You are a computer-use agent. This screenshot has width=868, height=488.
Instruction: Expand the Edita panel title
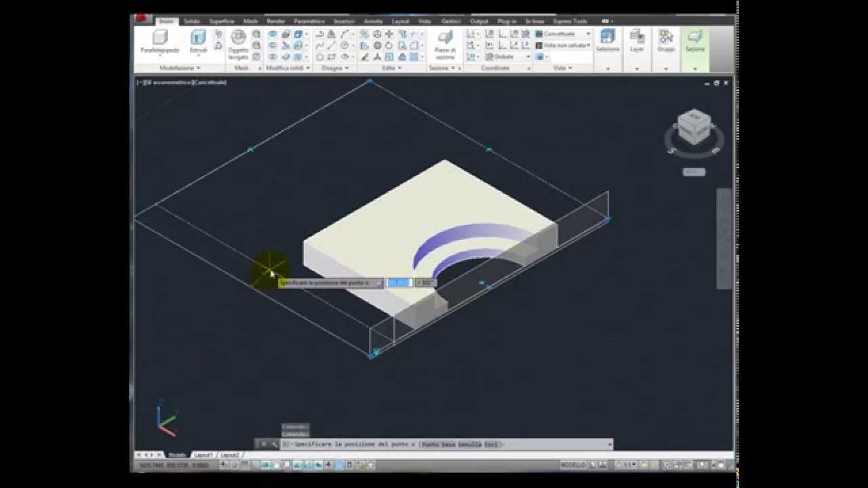click(x=392, y=68)
